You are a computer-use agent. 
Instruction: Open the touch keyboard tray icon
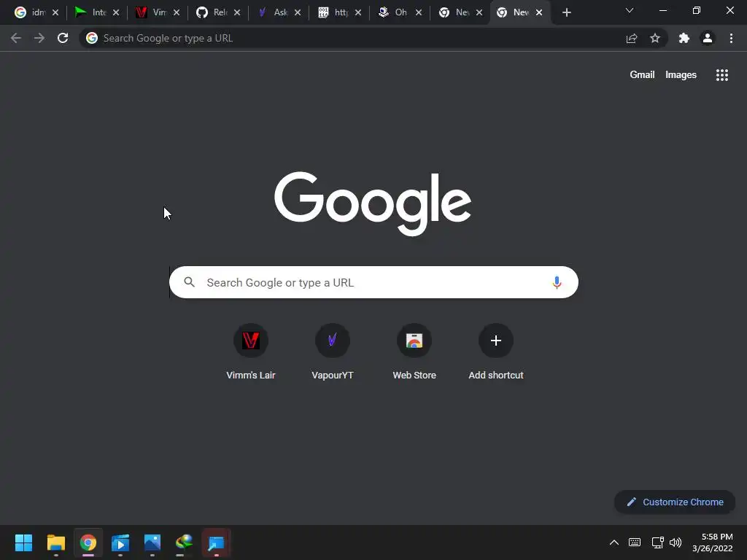click(x=635, y=542)
